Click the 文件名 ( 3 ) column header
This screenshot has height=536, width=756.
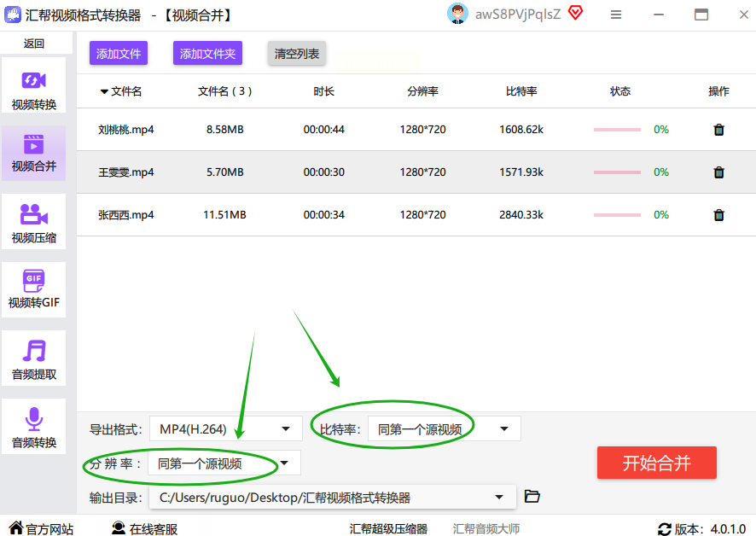pos(224,91)
